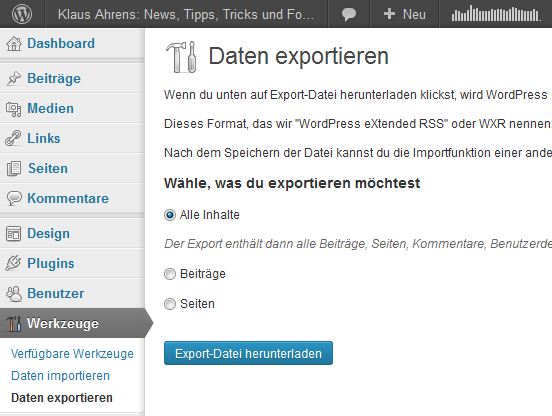Screen dimensions: 552x416
Task: Select the Alle Inhalte radio button
Action: tap(170, 215)
